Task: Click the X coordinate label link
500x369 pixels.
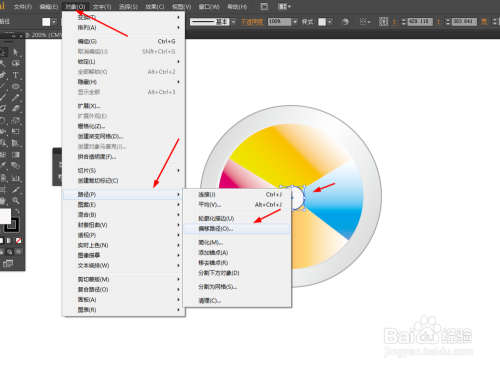Action: [394, 22]
